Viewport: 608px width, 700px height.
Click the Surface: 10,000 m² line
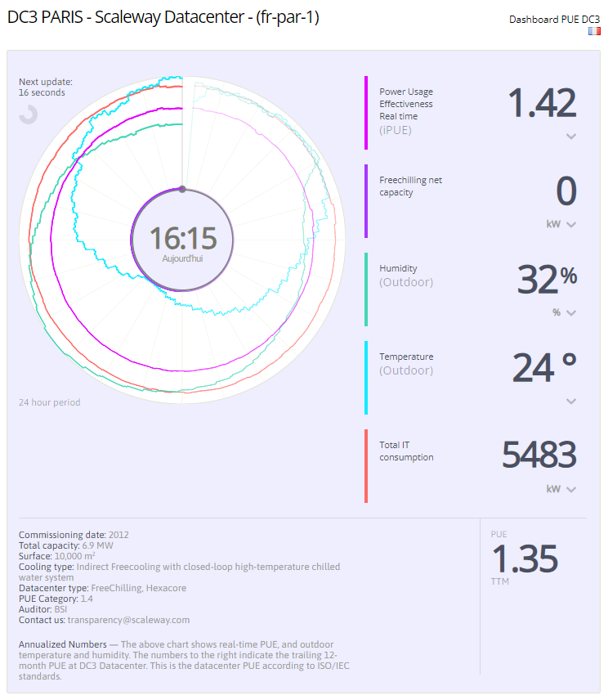(57, 556)
